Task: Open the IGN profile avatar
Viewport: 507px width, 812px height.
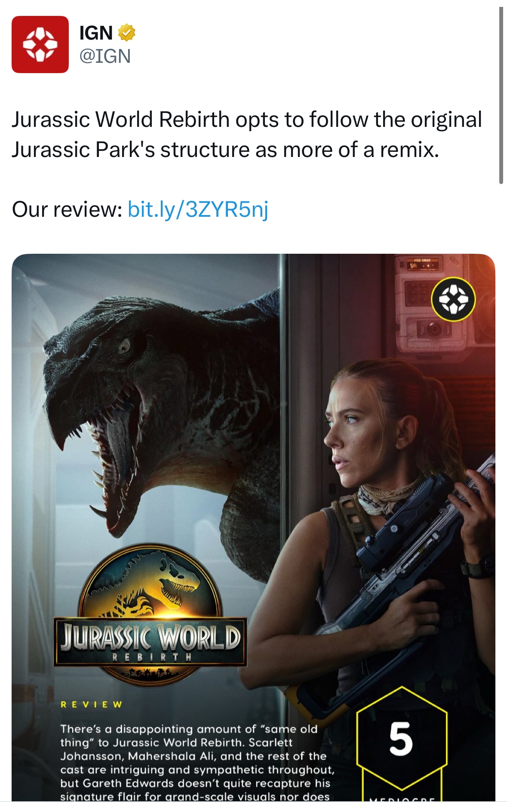Action: 40,44
